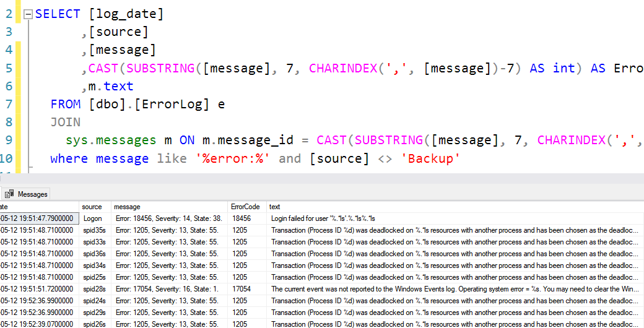The image size is (644, 328).
Task: Select the Logon source cell
Action: [x=93, y=218]
